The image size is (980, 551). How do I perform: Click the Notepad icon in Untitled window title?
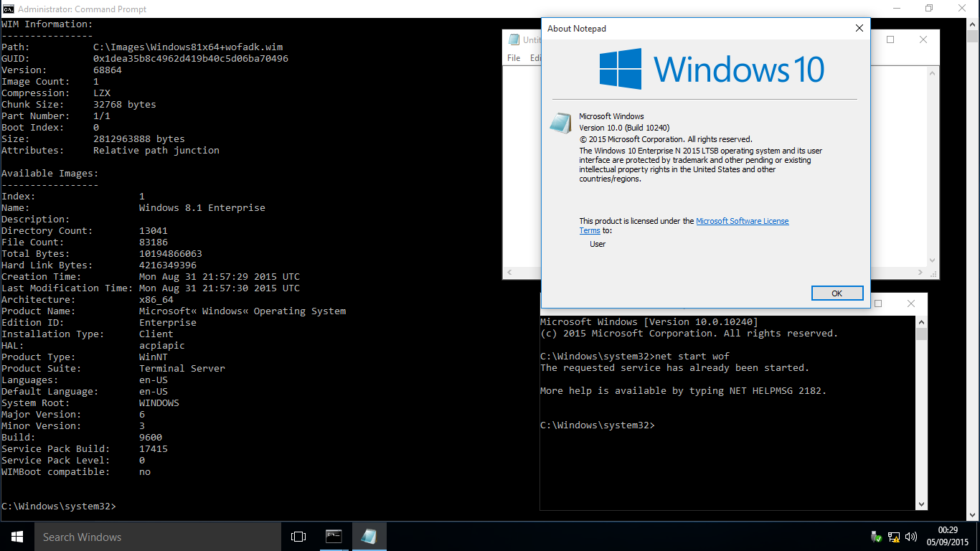514,40
